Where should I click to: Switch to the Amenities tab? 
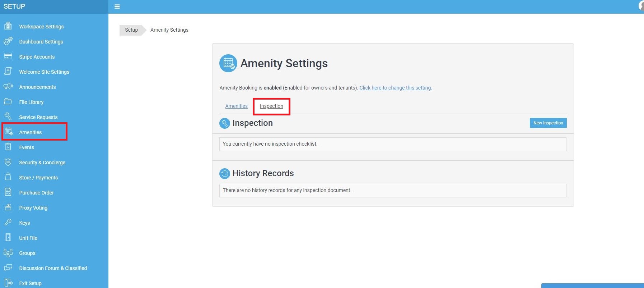point(236,106)
